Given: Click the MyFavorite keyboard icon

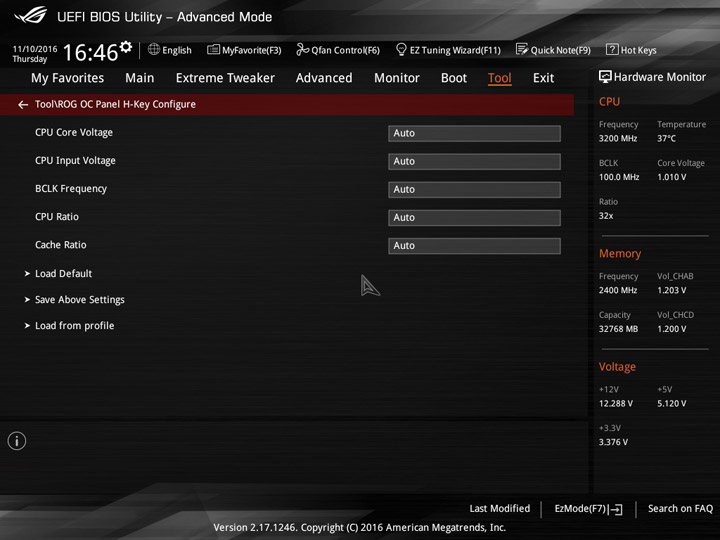Looking at the screenshot, I should coord(213,49).
